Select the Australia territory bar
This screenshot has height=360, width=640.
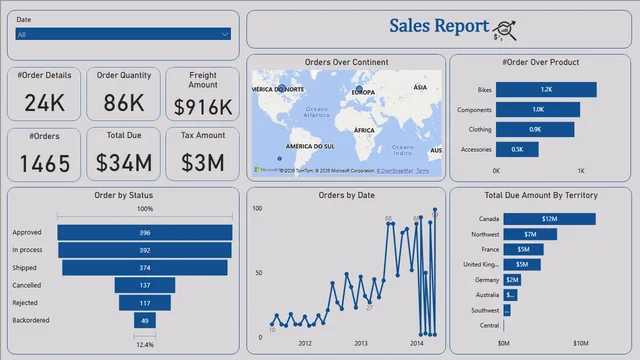510,295
